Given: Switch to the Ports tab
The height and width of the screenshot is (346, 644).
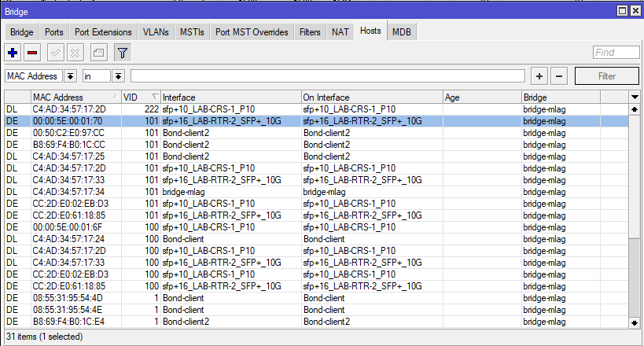Looking at the screenshot, I should [53, 32].
